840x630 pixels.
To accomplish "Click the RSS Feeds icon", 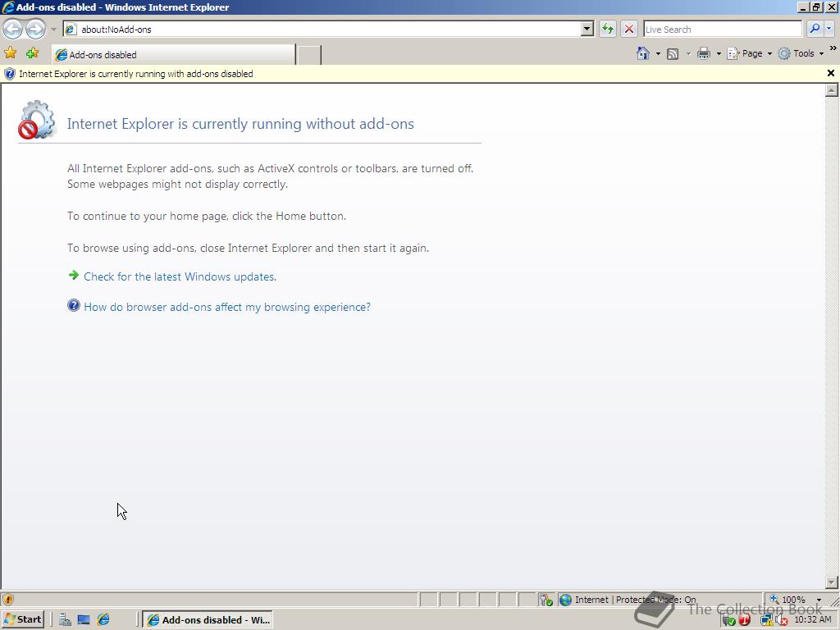I will [x=673, y=53].
